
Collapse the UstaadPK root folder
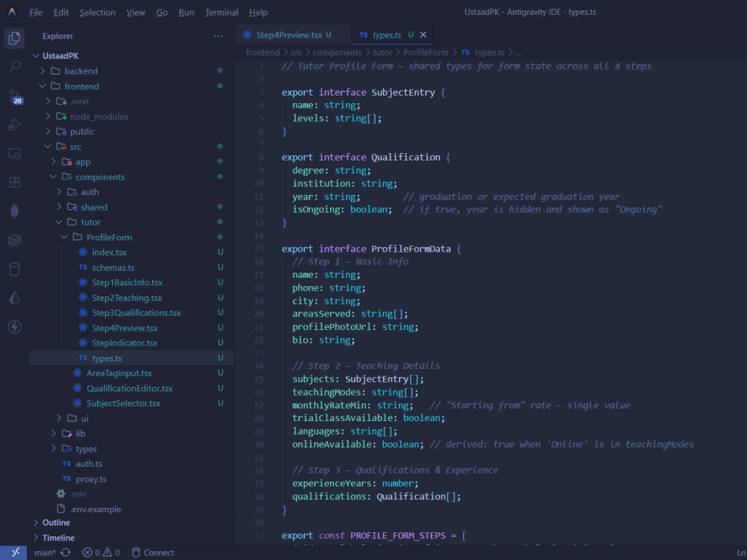(131, 56)
